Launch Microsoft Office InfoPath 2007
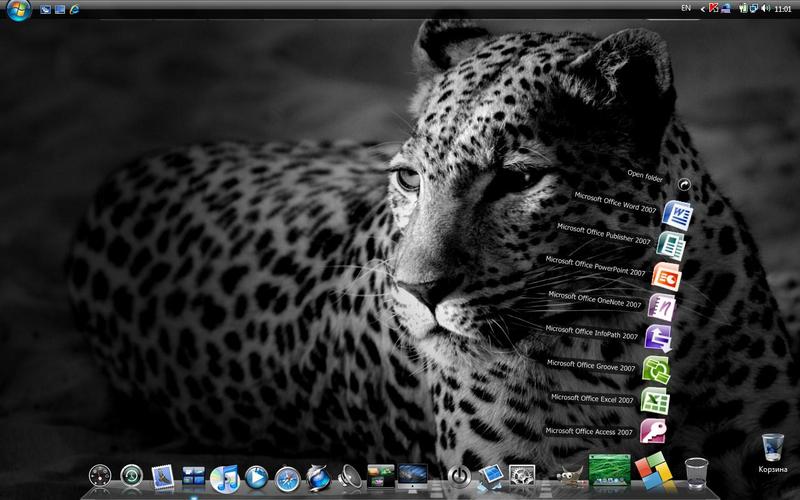The height and width of the screenshot is (500, 800). click(x=658, y=336)
